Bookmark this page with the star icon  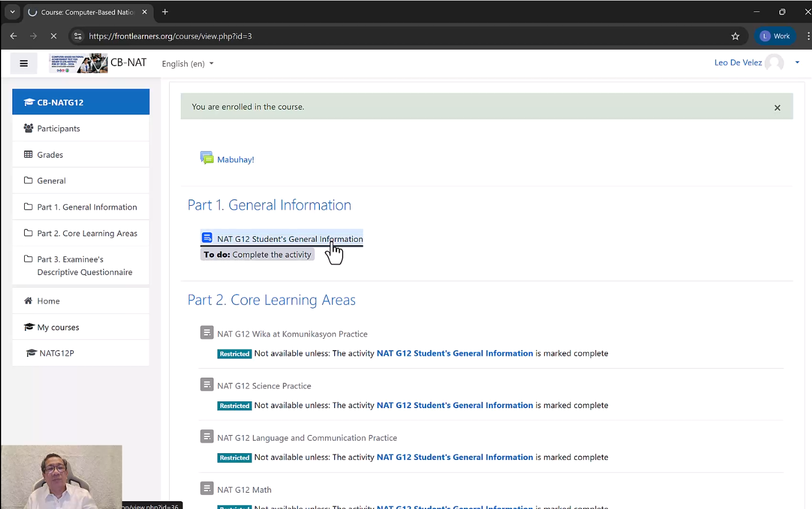click(735, 36)
